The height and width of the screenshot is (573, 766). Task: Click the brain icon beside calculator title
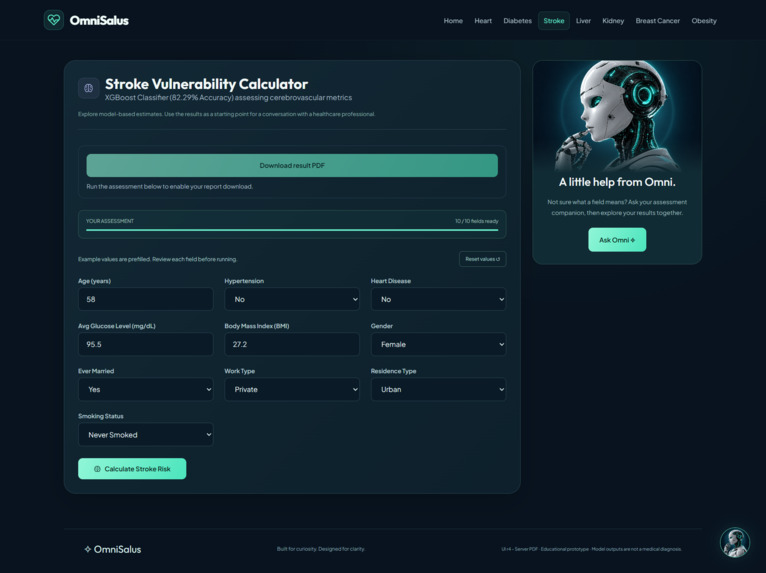point(88,88)
